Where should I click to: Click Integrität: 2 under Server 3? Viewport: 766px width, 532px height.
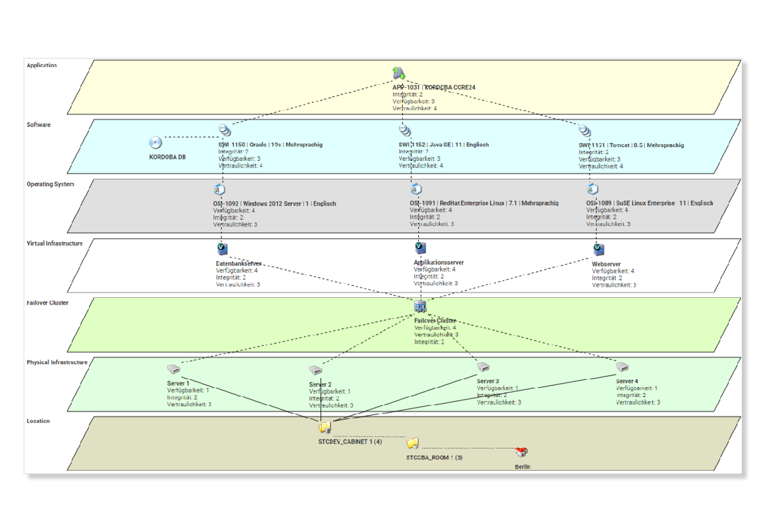tap(492, 395)
